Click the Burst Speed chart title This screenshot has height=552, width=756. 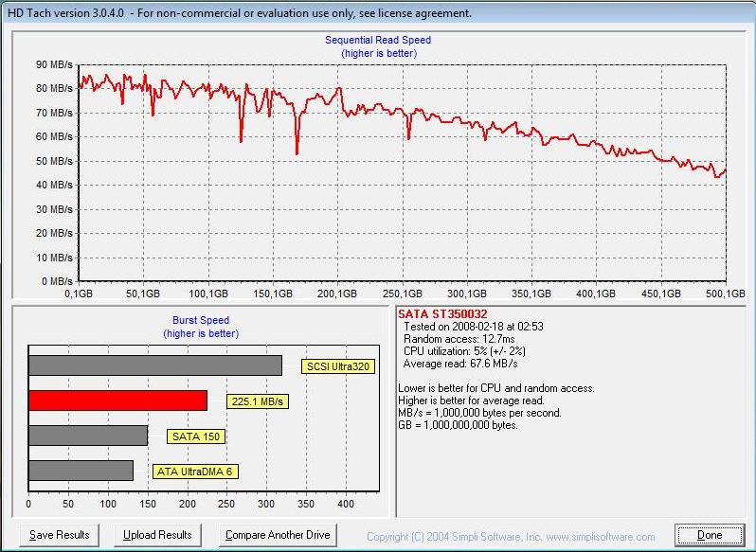200,320
